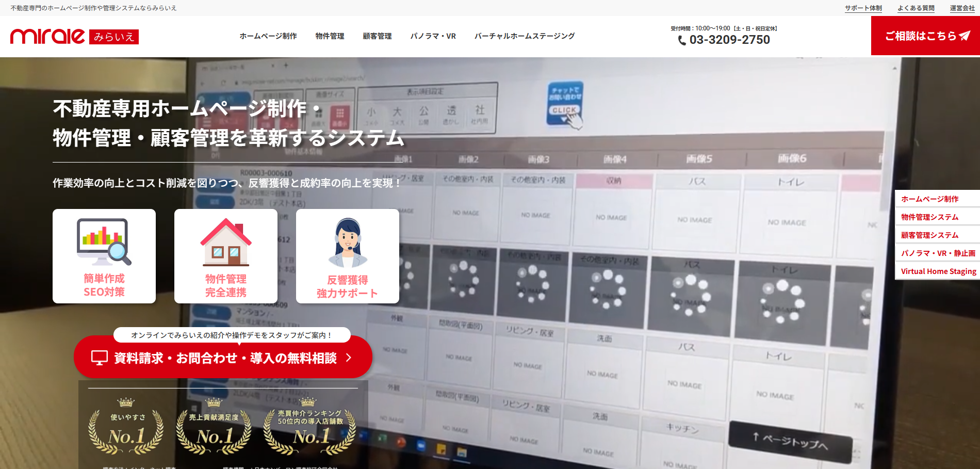The height and width of the screenshot is (469, 980).
Task: Click 資料請求・お問合わせ・導入の無料相談 button
Action: point(223,357)
